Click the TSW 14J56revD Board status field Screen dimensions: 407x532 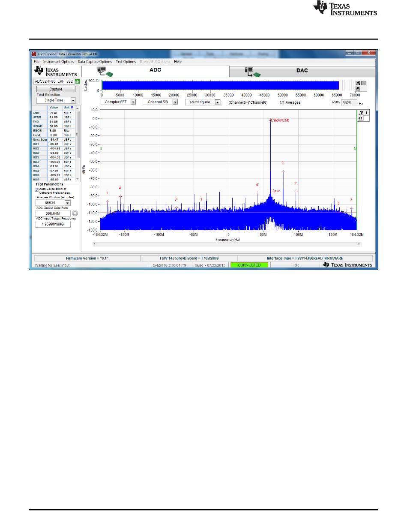[x=189, y=258]
